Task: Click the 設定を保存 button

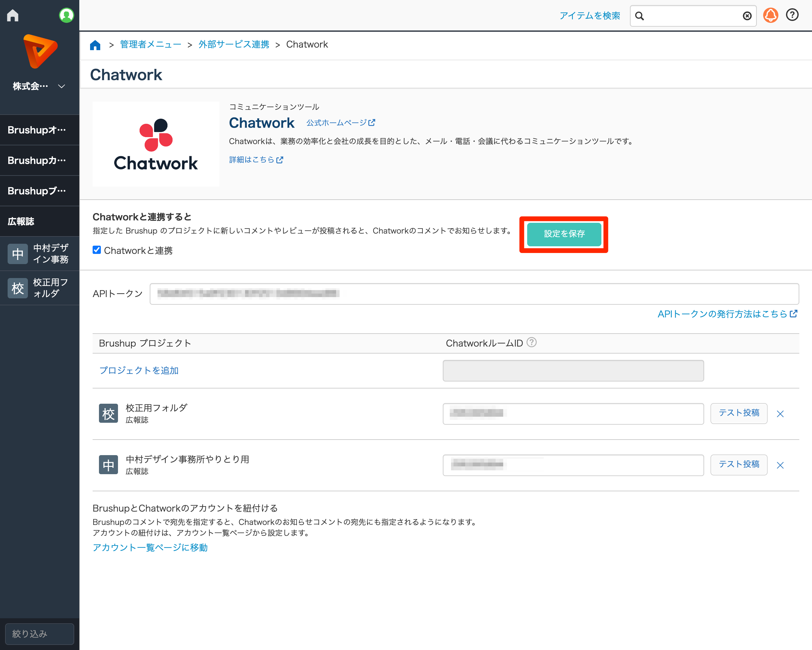Action: tap(564, 234)
